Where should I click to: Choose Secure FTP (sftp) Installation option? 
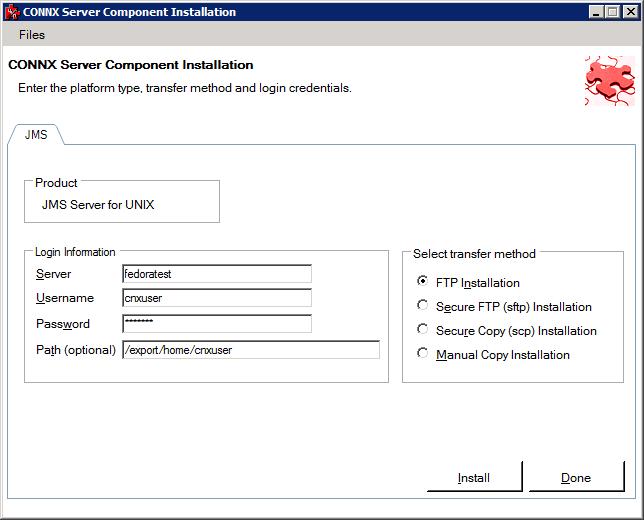[x=424, y=306]
